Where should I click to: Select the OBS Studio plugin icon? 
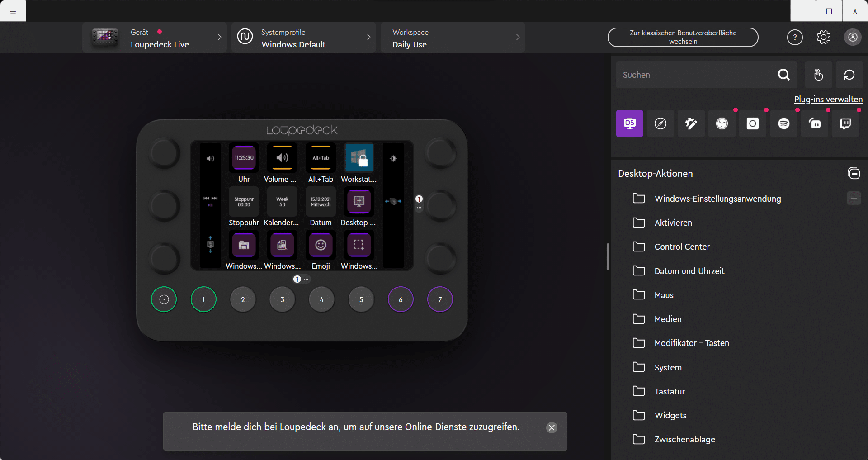tap(722, 123)
